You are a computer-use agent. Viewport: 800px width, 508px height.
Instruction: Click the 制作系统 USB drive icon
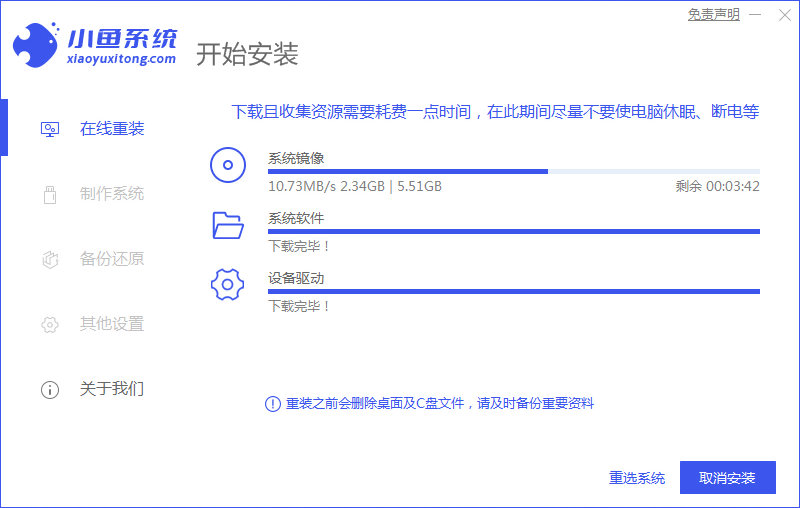[x=49, y=194]
